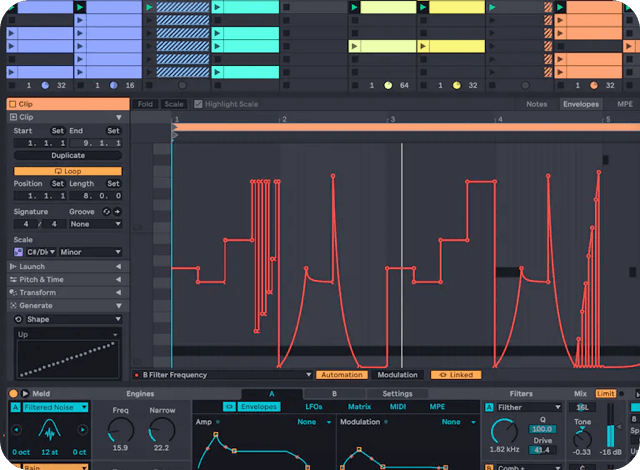Click the Up shape preset thumbnail
The image size is (640, 470).
coord(67,353)
